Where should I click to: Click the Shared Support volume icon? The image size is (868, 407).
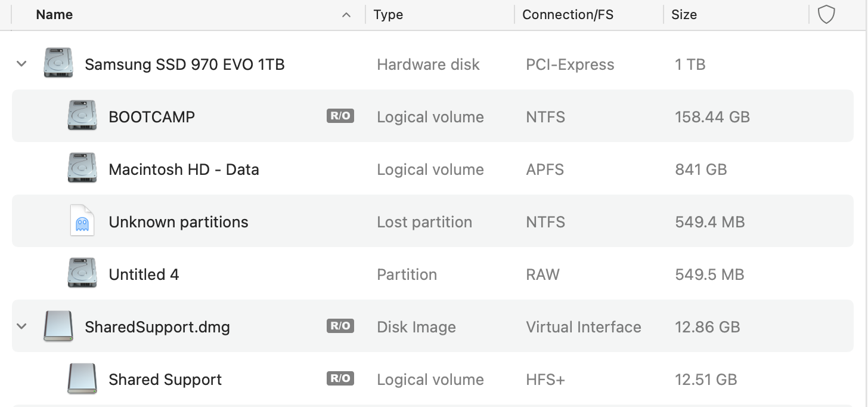(x=82, y=378)
